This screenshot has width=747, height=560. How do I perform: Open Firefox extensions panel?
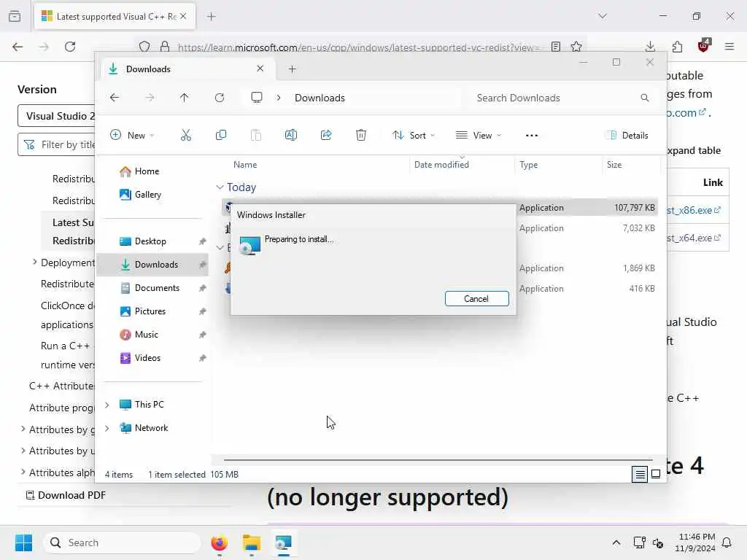point(677,47)
